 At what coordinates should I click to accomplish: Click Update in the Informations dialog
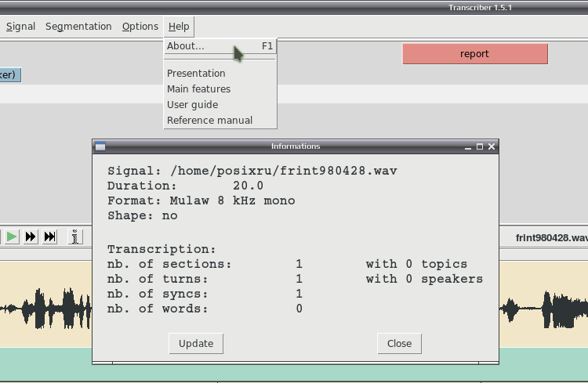[196, 344]
